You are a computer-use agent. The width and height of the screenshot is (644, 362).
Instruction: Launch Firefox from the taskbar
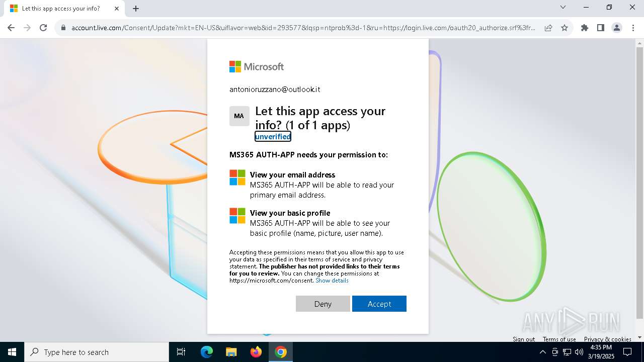tap(256, 352)
